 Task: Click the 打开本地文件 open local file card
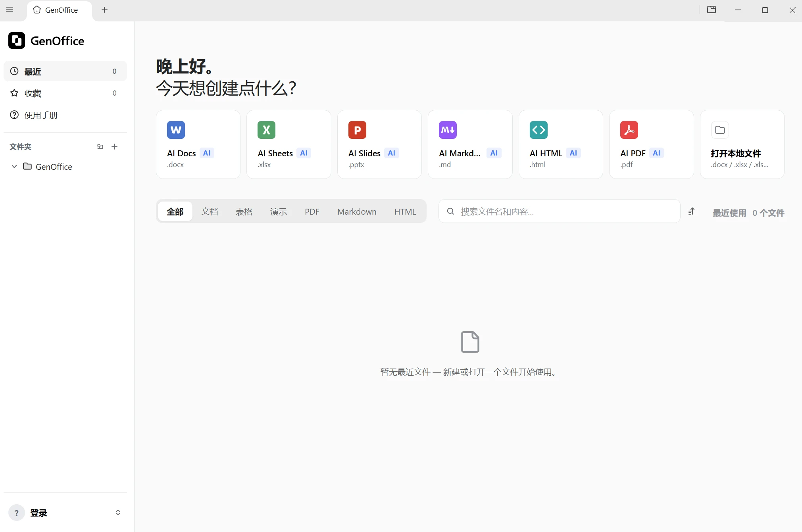(742, 144)
